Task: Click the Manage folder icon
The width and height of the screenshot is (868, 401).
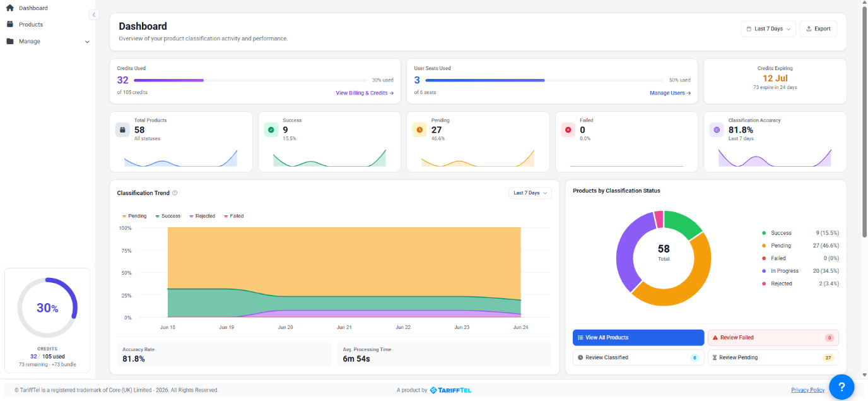Action: coord(9,41)
